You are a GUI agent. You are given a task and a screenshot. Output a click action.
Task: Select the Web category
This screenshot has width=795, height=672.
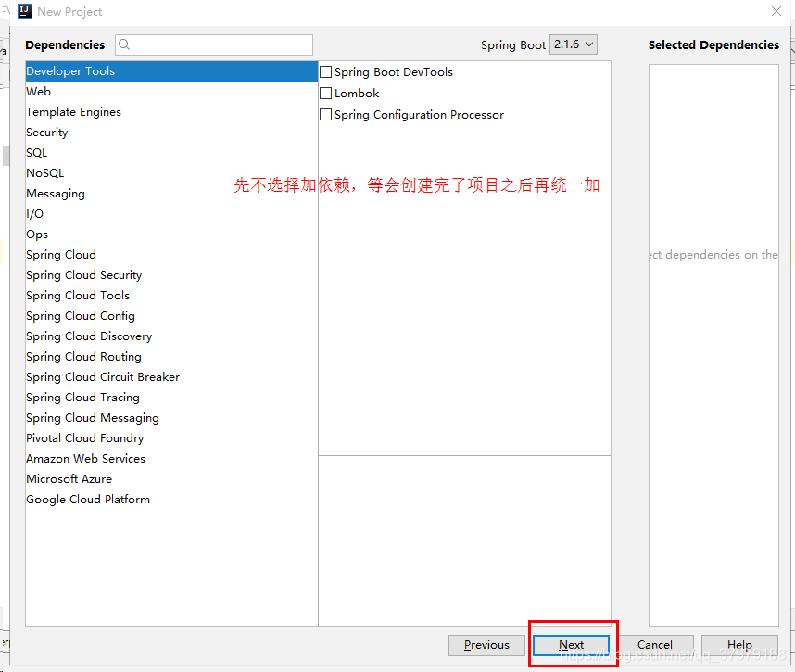171,91
